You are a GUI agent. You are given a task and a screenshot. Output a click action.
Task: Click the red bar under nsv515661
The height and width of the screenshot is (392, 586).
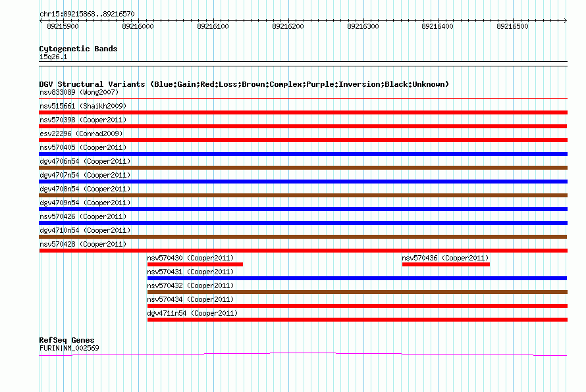303,112
